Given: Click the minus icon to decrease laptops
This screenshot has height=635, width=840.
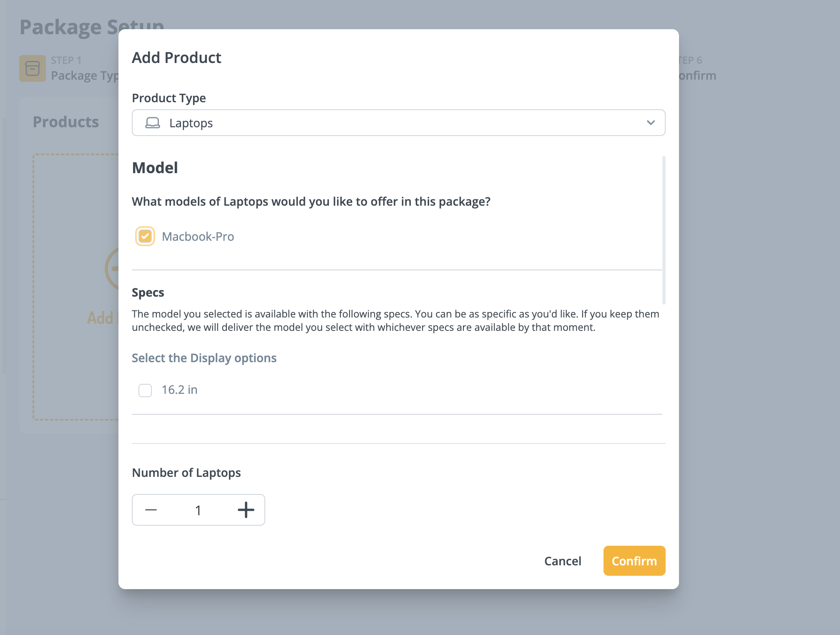Looking at the screenshot, I should click(151, 510).
